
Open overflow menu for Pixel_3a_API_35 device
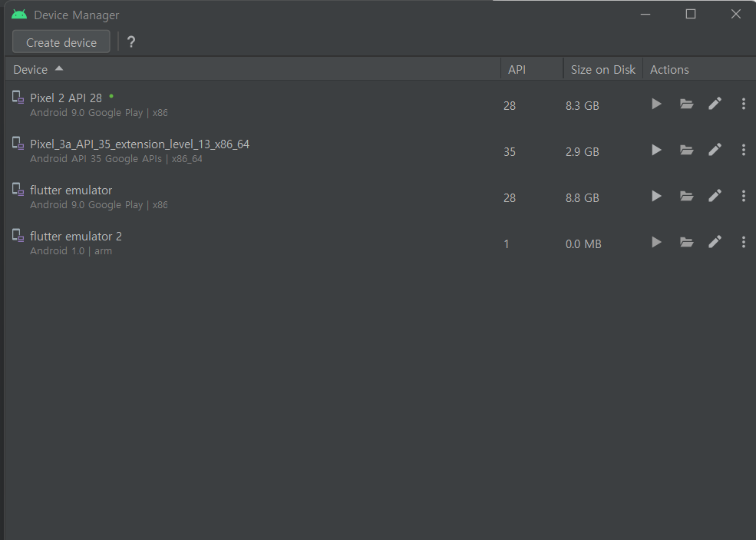coord(744,150)
